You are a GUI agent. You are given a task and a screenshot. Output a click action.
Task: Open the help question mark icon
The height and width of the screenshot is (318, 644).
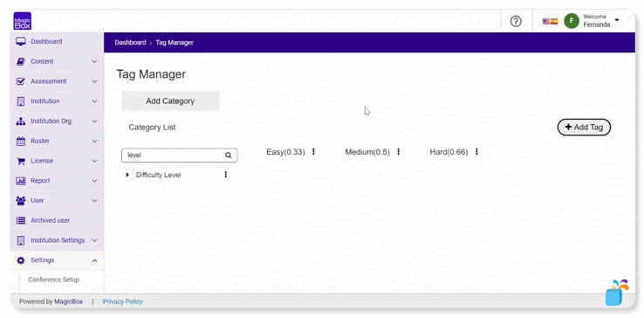(516, 21)
